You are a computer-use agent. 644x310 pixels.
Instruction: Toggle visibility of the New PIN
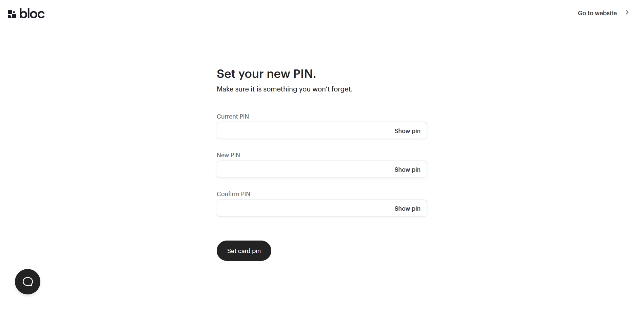(407, 169)
